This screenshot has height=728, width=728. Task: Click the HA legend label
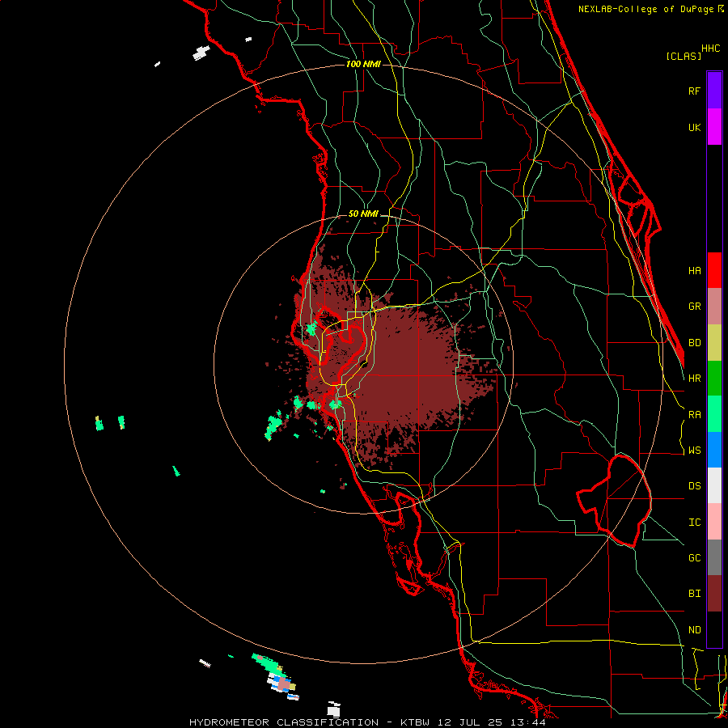pos(694,271)
